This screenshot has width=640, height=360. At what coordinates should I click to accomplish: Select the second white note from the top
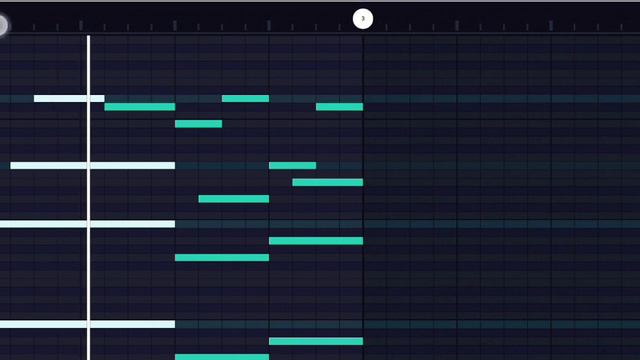pyautogui.click(x=93, y=165)
